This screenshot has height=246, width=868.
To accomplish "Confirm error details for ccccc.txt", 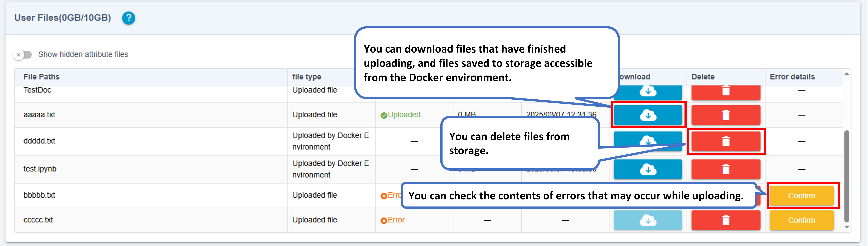I will click(x=802, y=220).
